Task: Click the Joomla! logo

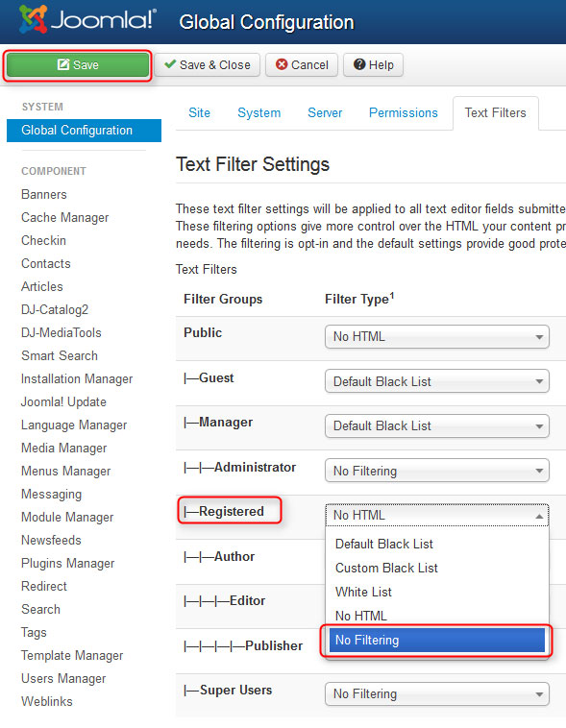Action: tap(87, 19)
